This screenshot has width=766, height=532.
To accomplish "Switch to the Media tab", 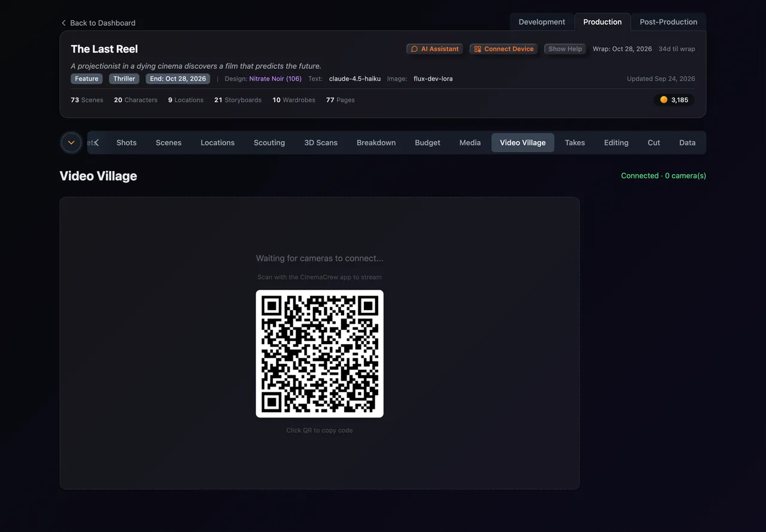I will [470, 142].
